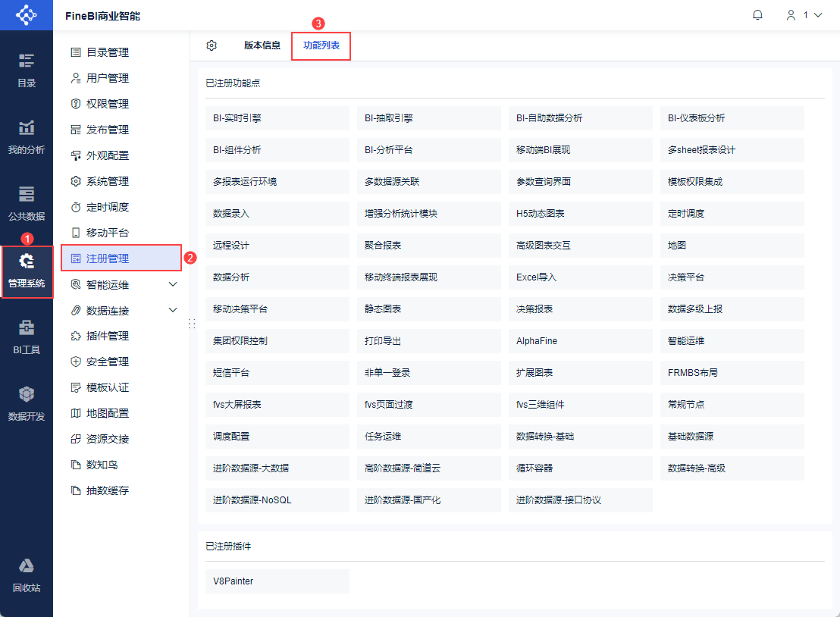Open the user account dropdown chevron
Screen dimensions: 840x617
point(818,15)
